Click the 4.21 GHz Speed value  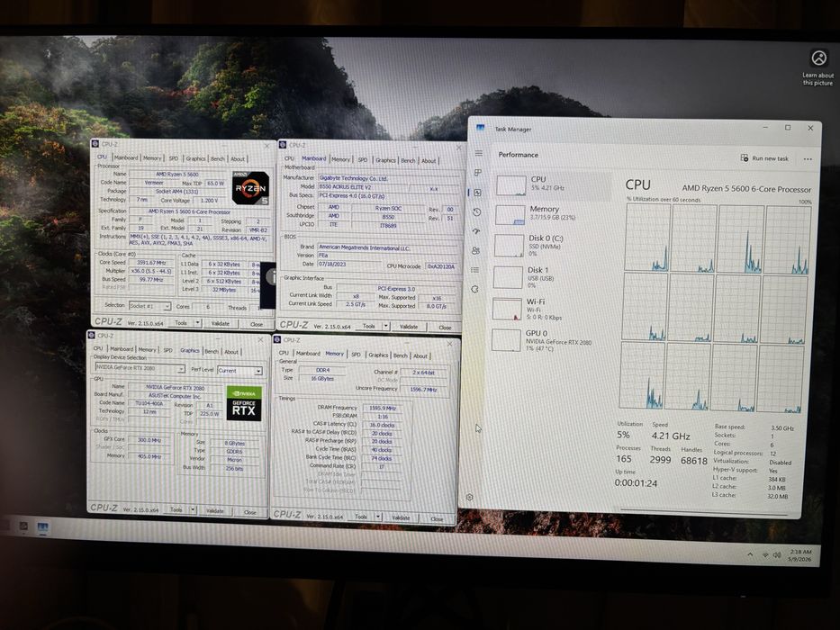pos(671,436)
